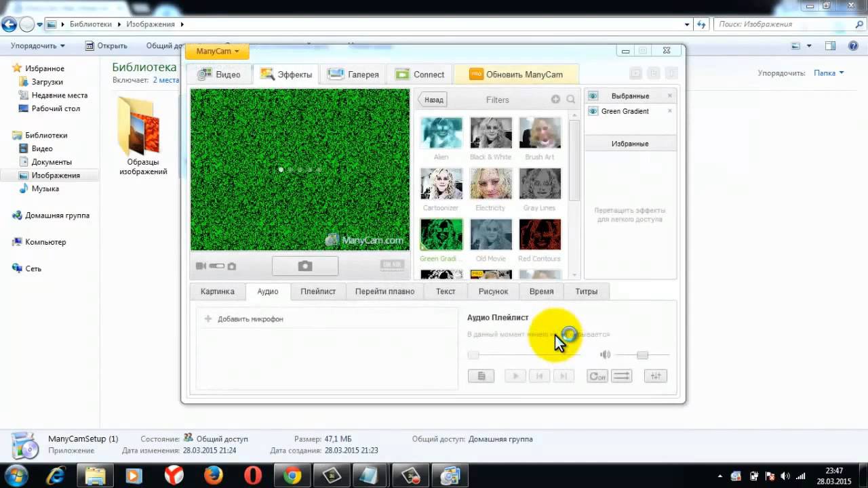Viewport: 868px width, 488px height.
Task: Open Загрузки in Explorer sidebar
Action: click(x=47, y=82)
